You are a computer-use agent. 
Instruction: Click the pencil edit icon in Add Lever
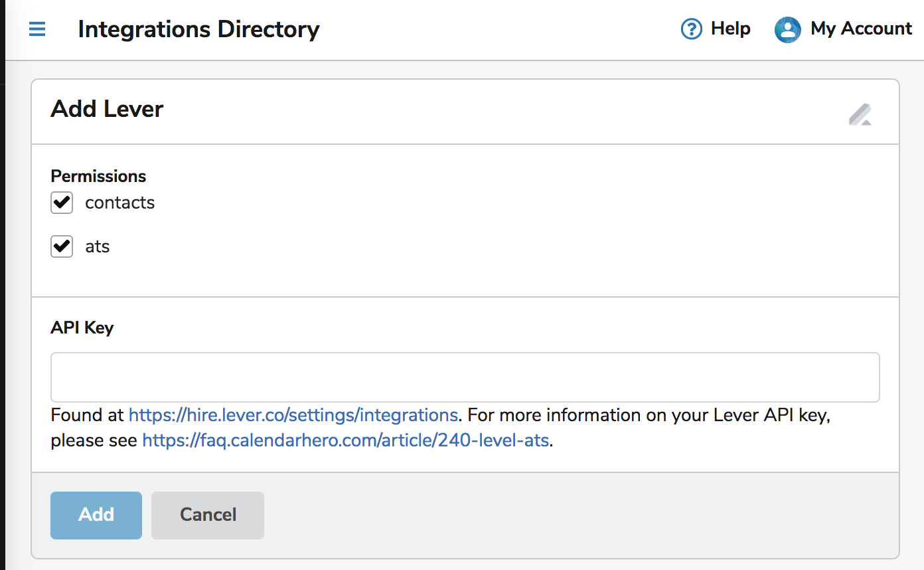point(860,115)
